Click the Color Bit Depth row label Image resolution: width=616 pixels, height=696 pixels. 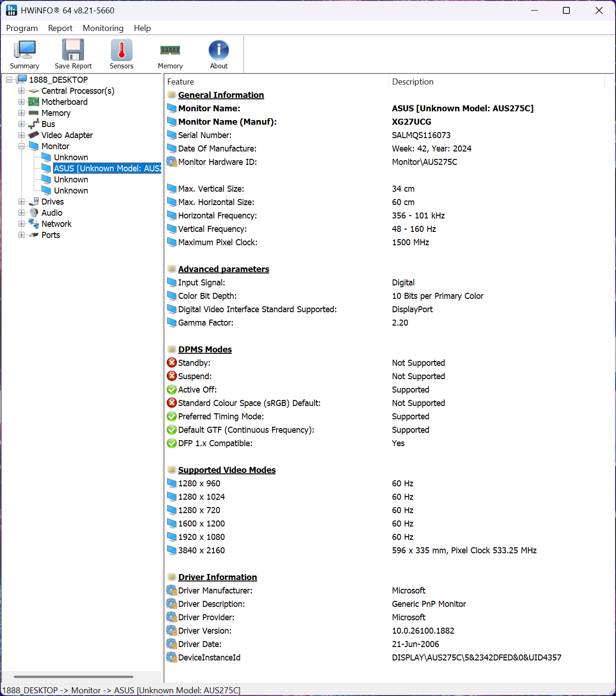[x=207, y=296]
